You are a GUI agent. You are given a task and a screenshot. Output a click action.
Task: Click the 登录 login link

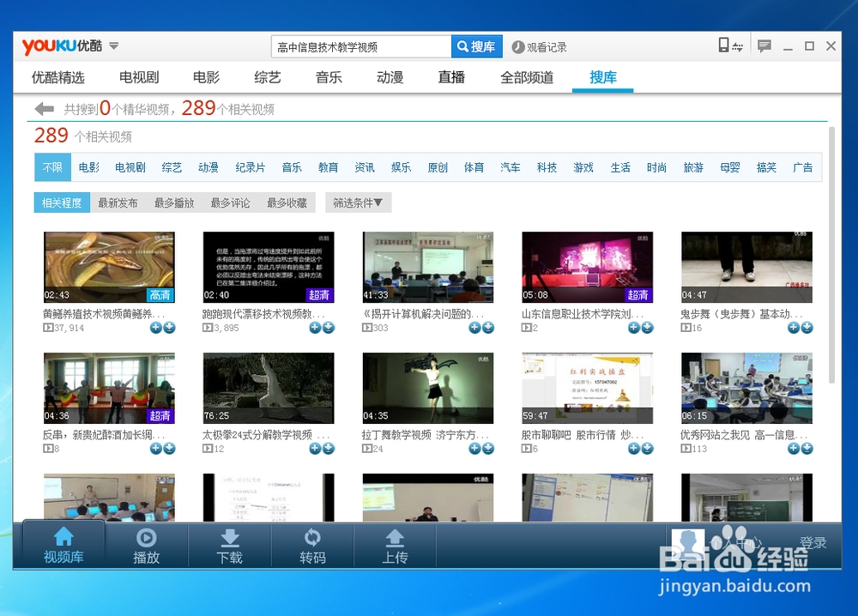coord(813,543)
